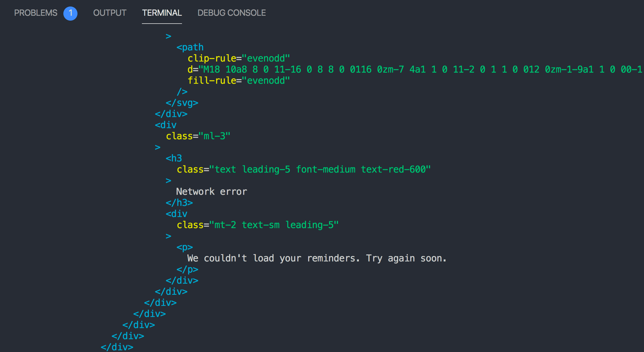Click the class="ml-3" attribute
Screen dimensions: 644x352
tap(198, 136)
